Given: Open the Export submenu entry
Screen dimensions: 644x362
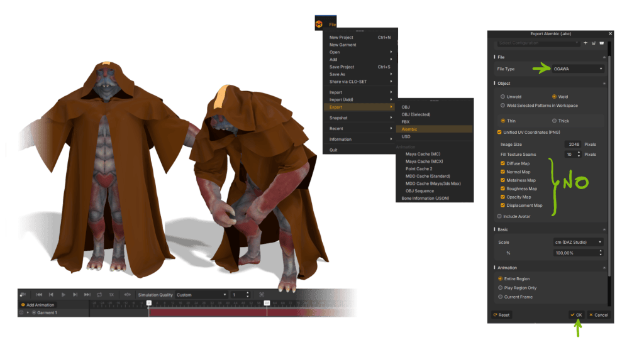Looking at the screenshot, I should 360,107.
